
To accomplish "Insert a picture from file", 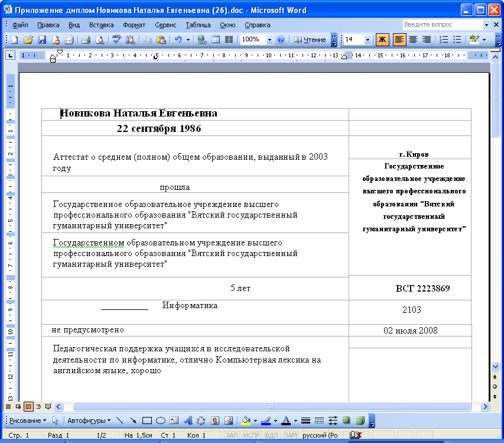I will click(x=229, y=421).
